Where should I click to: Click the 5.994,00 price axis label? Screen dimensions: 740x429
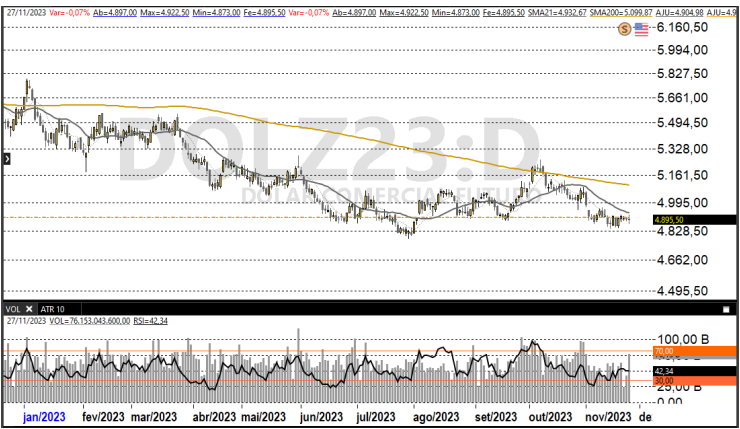pyautogui.click(x=682, y=50)
